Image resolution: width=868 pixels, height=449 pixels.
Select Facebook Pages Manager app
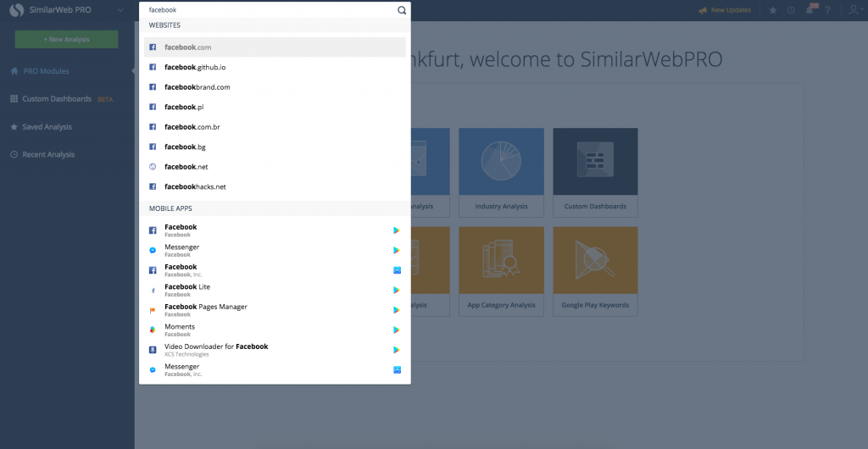tap(275, 310)
